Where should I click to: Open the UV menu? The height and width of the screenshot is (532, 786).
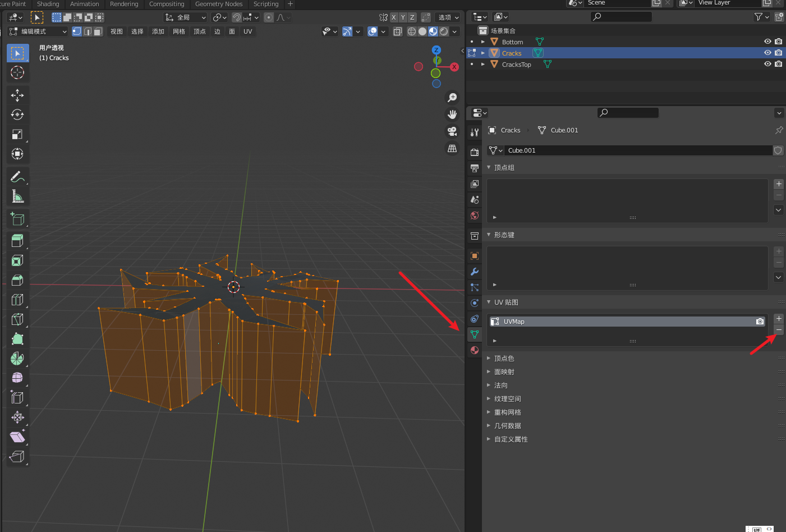[248, 31]
